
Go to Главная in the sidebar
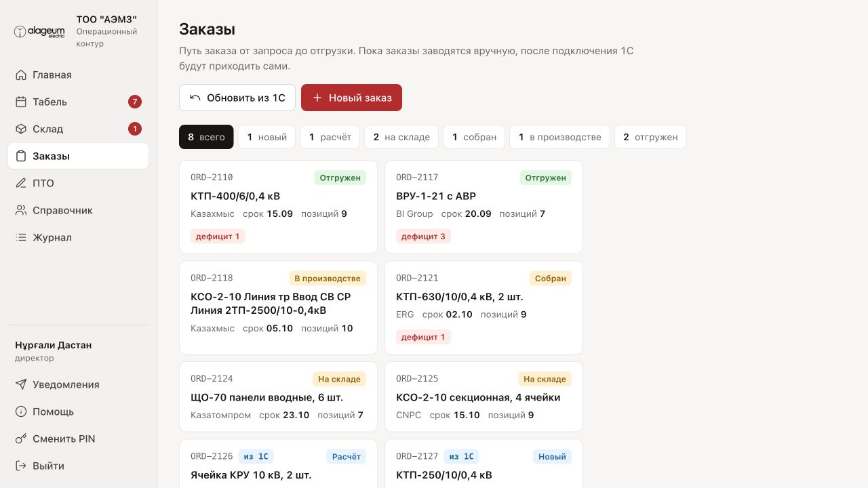78,75
